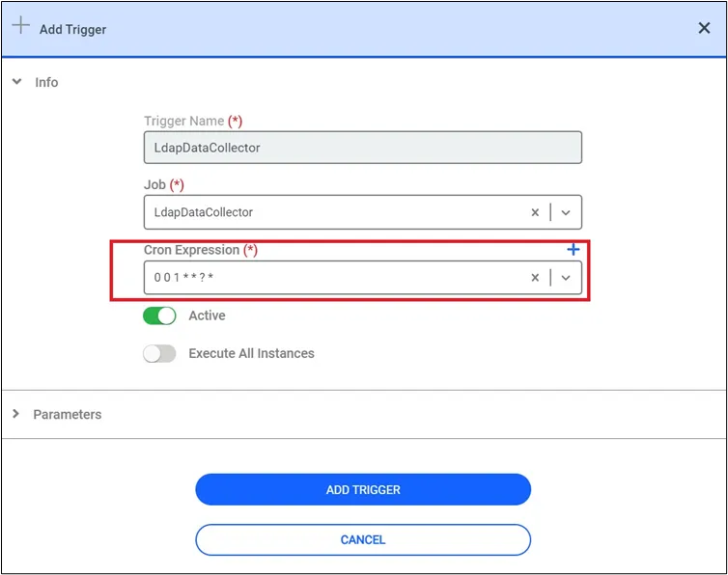
Task: Close the Add Trigger dialog
Action: coord(704,28)
